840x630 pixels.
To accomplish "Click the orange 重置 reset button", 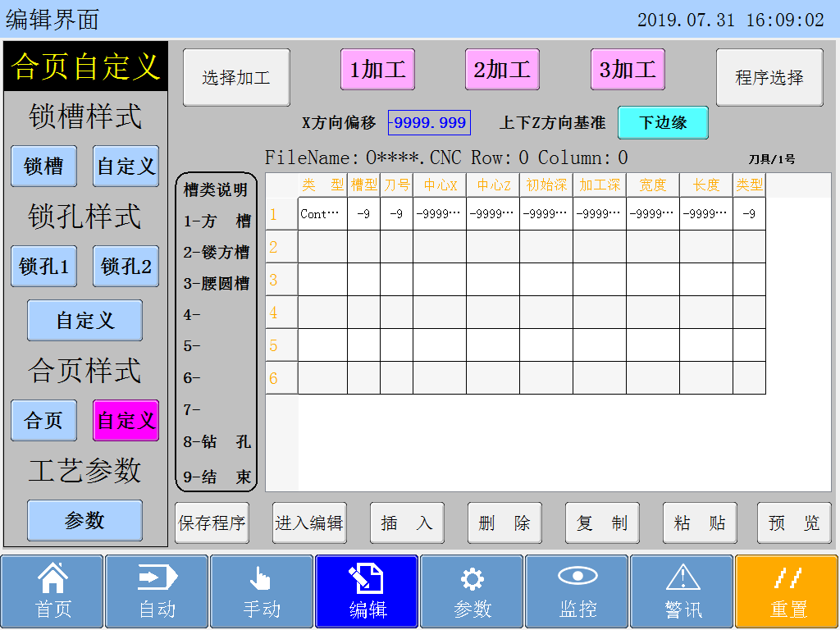I will coord(787,591).
